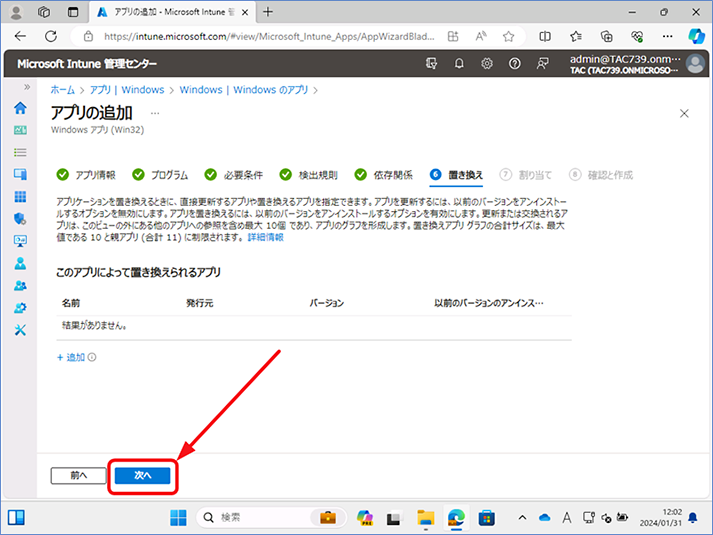
Task: Switch to 必要条件 step tab
Action: (234, 175)
